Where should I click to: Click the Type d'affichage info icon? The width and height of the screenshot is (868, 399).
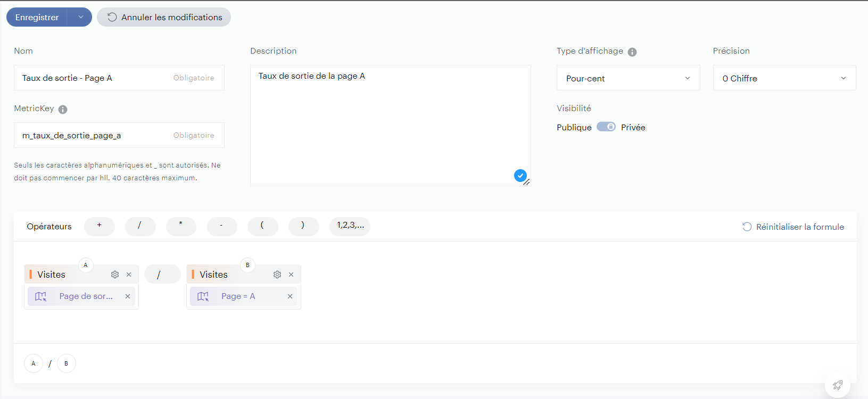(632, 52)
